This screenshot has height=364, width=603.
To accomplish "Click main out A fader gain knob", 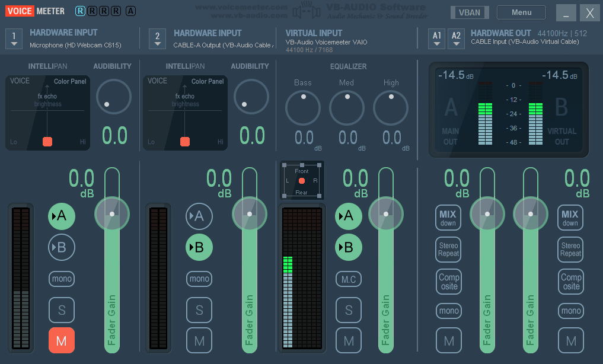I will 487,213.
